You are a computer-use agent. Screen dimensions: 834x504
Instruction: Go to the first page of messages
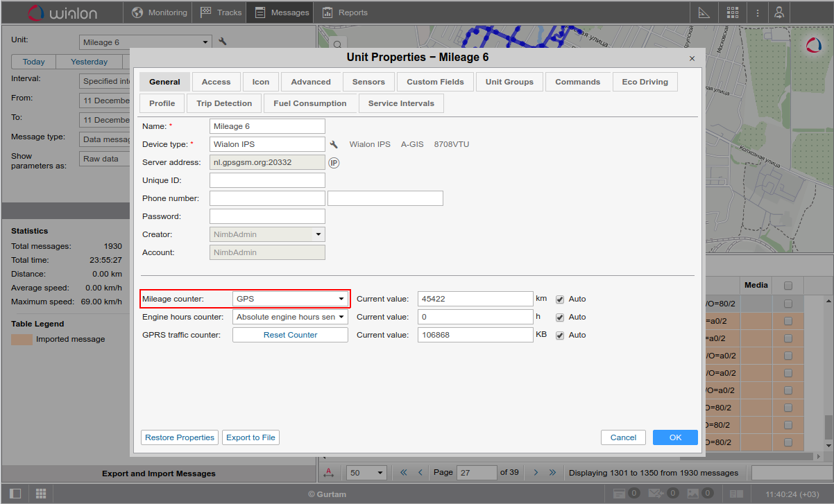tap(404, 473)
